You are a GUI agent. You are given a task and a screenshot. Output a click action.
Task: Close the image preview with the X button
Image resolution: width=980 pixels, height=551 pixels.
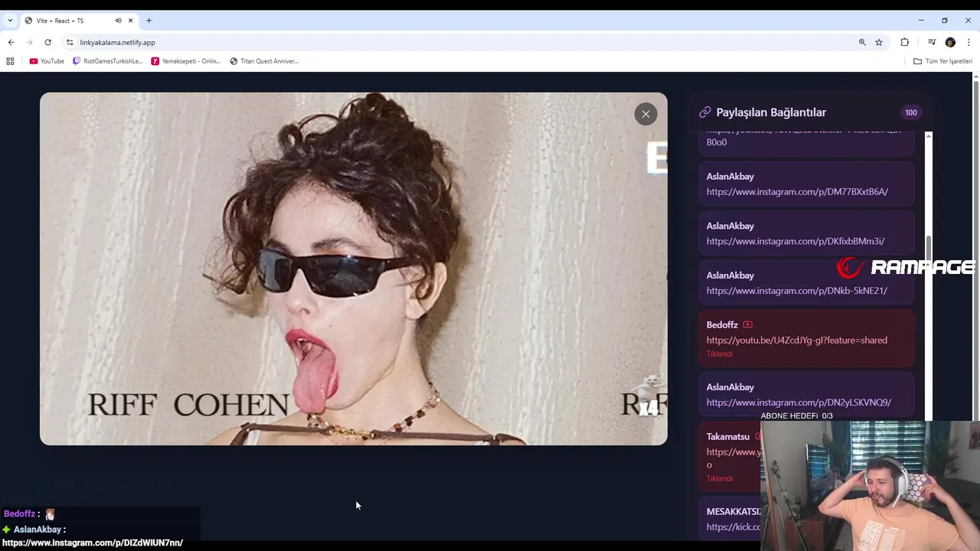(x=645, y=114)
